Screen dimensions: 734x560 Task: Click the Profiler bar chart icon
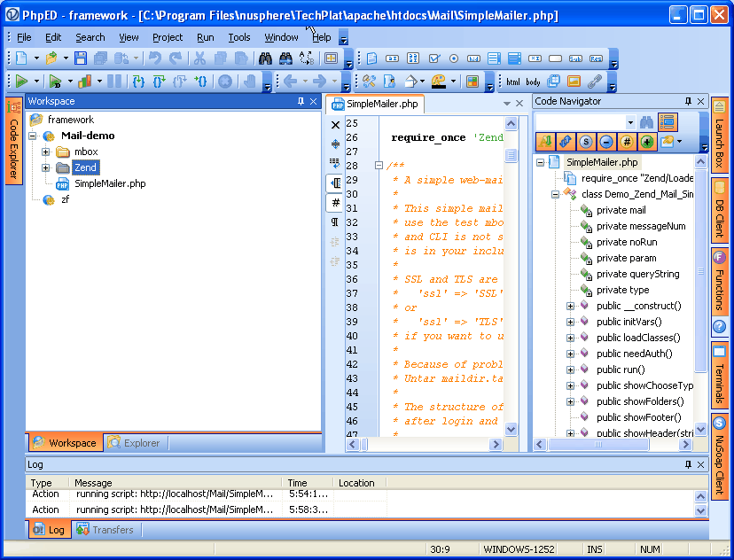coord(85,82)
